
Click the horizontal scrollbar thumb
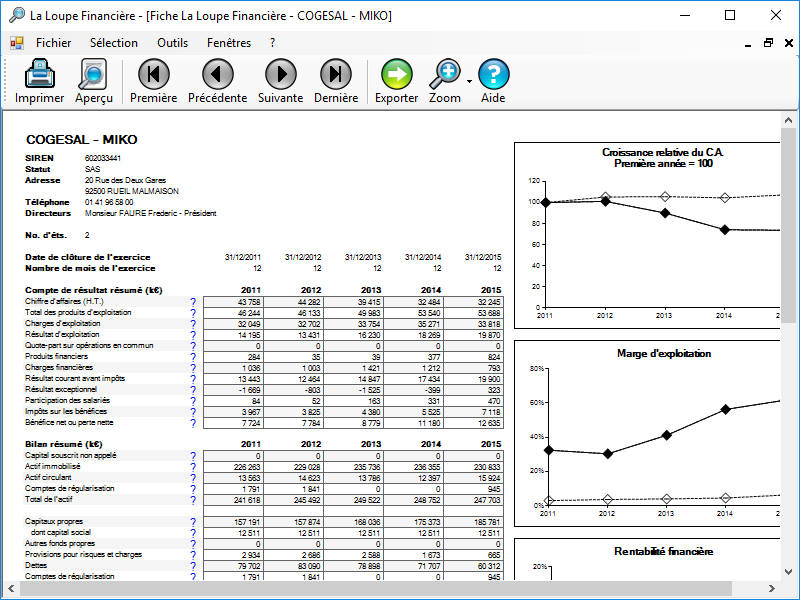tap(376, 588)
